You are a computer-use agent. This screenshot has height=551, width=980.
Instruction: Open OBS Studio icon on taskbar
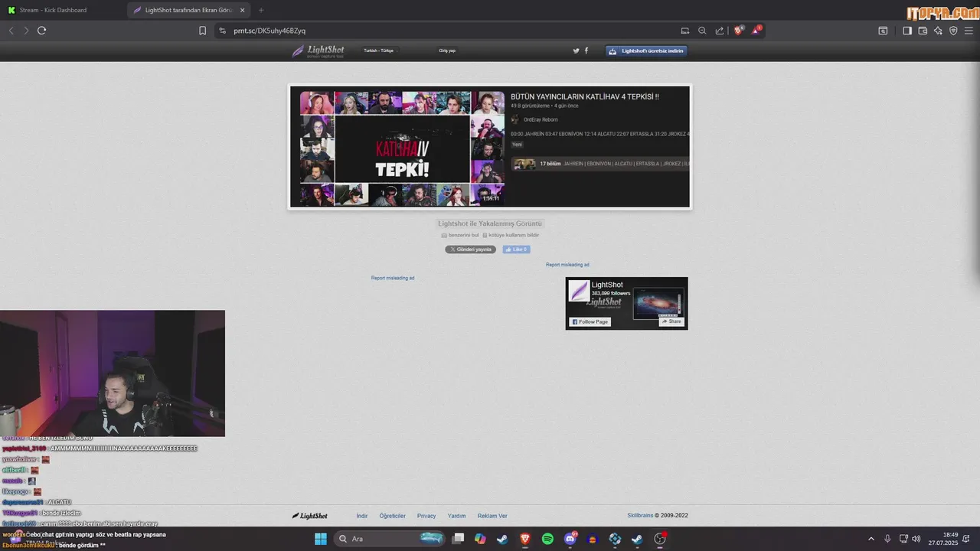point(660,539)
